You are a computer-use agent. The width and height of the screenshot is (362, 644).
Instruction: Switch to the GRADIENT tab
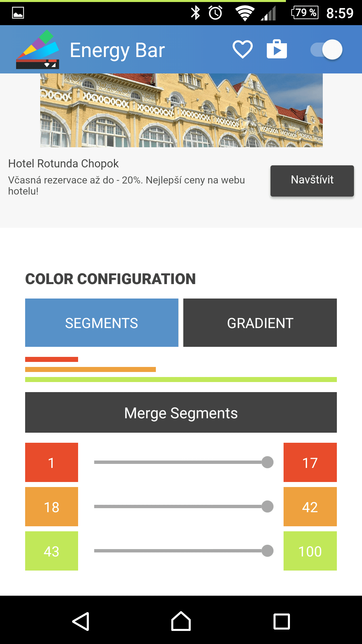point(260,323)
